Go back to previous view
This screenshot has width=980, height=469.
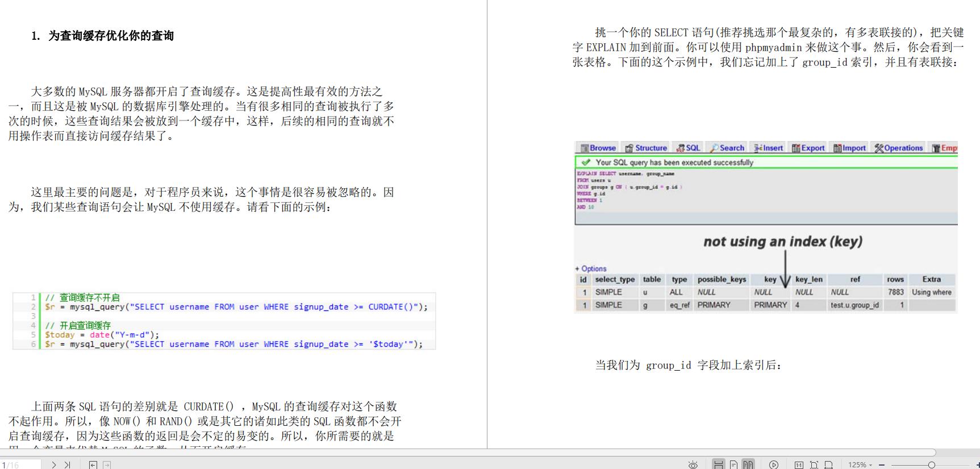(x=93, y=464)
